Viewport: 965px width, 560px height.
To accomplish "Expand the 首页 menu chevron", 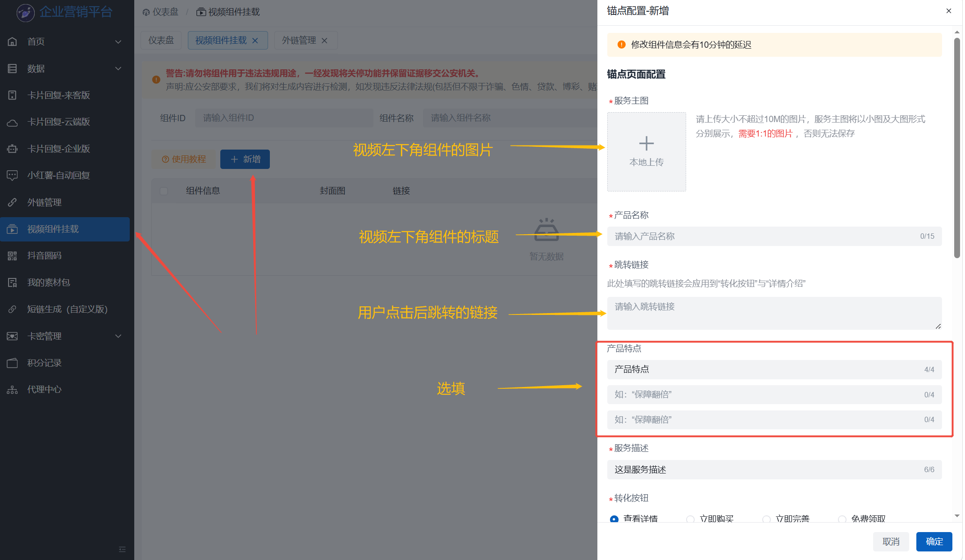I will coord(118,42).
